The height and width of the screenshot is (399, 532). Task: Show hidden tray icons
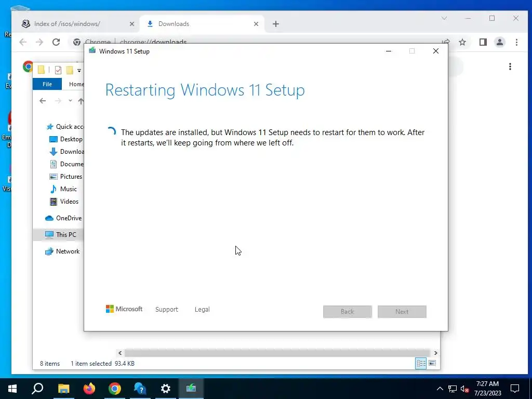point(440,389)
